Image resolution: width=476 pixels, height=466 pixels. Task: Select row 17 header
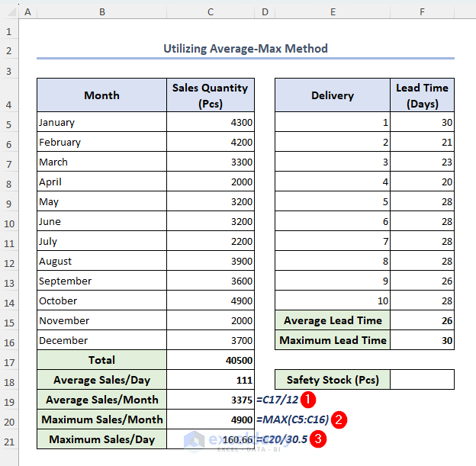(9, 360)
